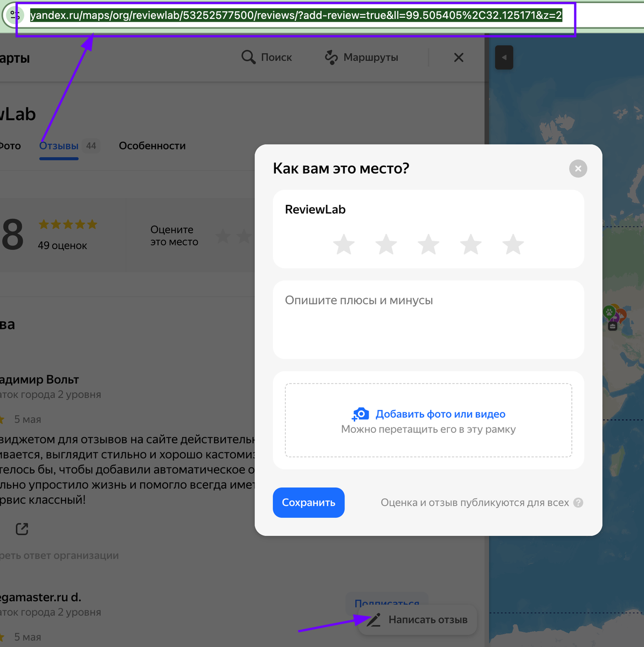Image resolution: width=644 pixels, height=647 pixels.
Task: Open the 'Особенности' tab
Action: coord(152,146)
